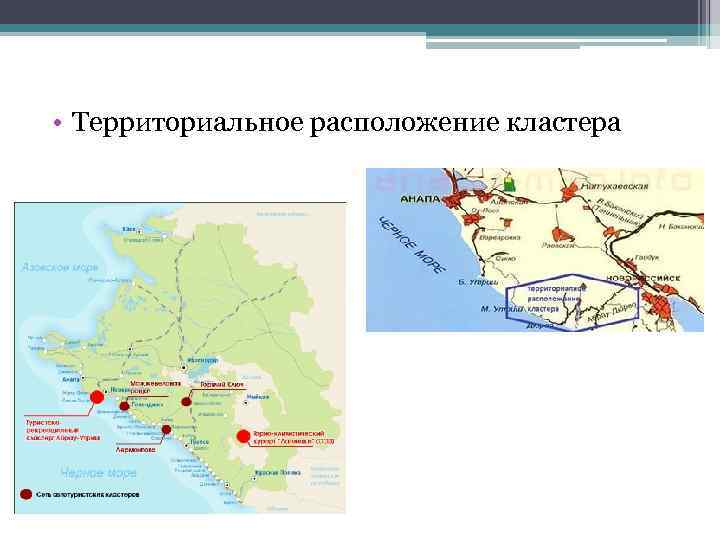Viewport: 720px width, 540px height.
Task: Click the large red Abrau-Utrish cluster marker
Action: pos(96,397)
